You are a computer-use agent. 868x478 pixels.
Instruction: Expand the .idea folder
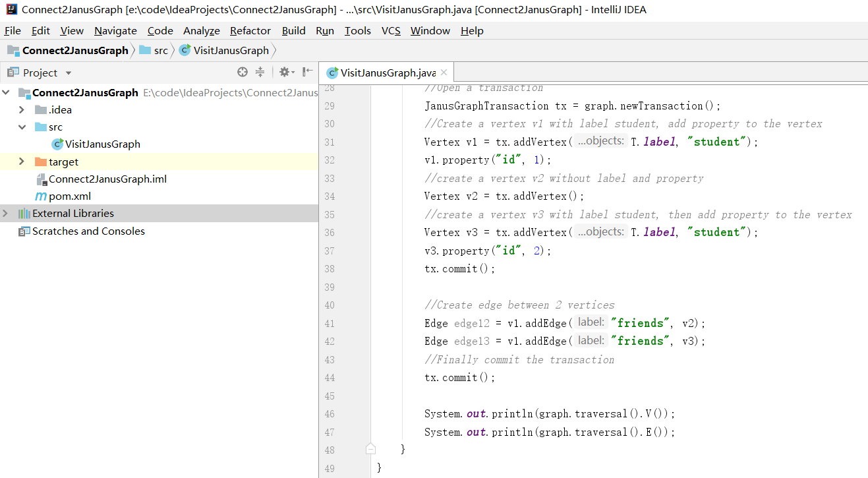(22, 110)
